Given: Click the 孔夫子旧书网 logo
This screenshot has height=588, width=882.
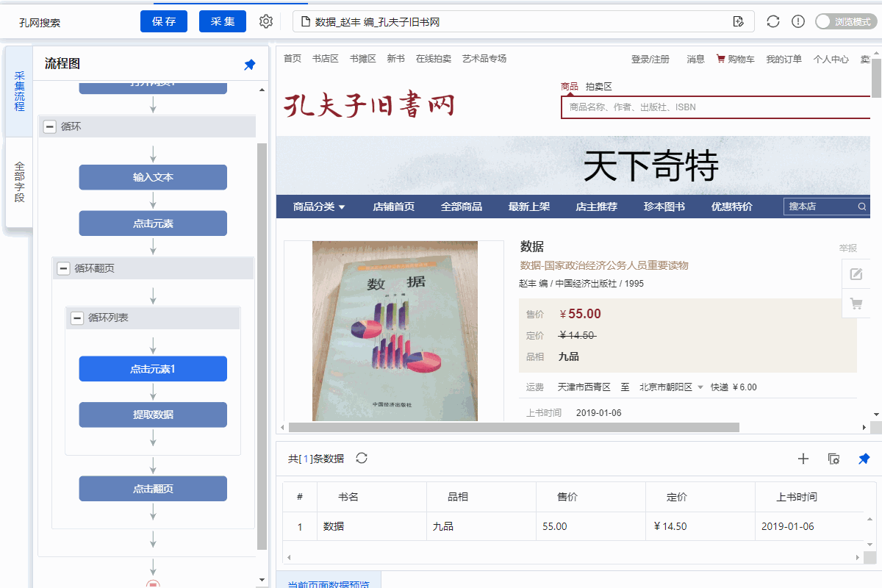Looking at the screenshot, I should tap(369, 105).
